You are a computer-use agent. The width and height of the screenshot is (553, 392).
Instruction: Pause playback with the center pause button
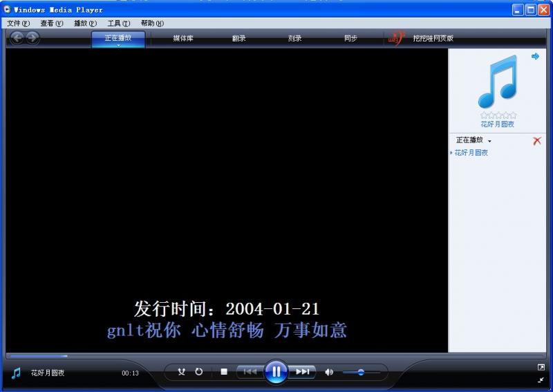pos(276,372)
